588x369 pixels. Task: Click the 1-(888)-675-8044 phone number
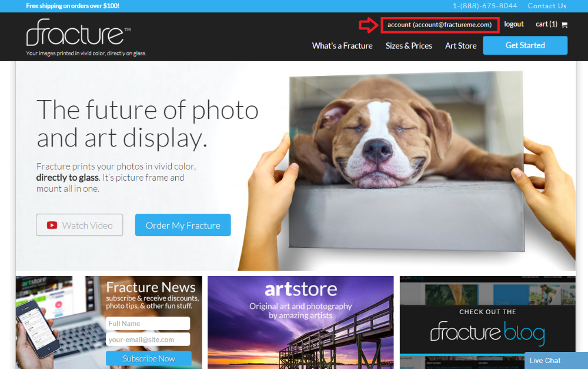(x=485, y=6)
